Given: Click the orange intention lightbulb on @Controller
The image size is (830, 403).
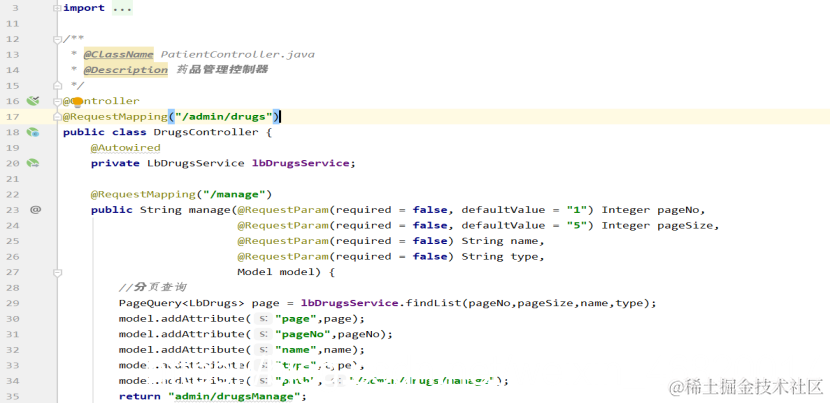Looking at the screenshot, I should pos(77,102).
